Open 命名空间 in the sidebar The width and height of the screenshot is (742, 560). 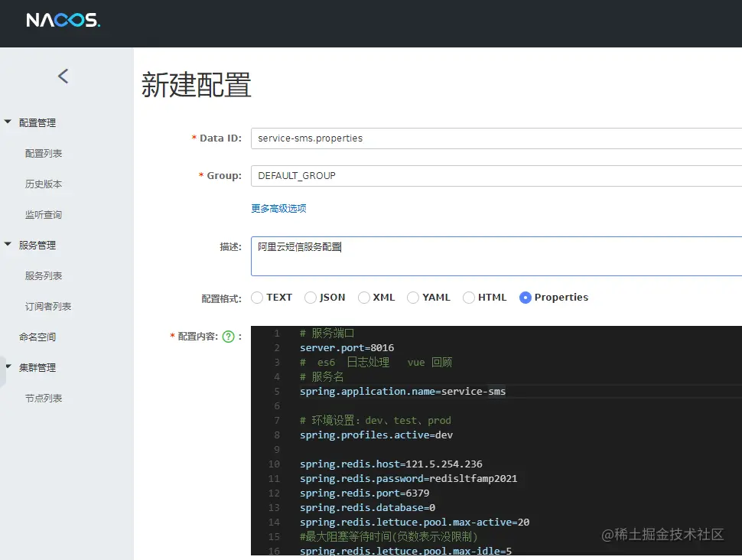37,337
